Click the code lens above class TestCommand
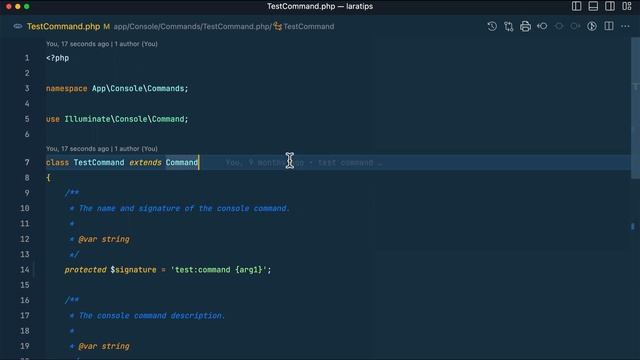The width and height of the screenshot is (640, 360). (x=102, y=149)
